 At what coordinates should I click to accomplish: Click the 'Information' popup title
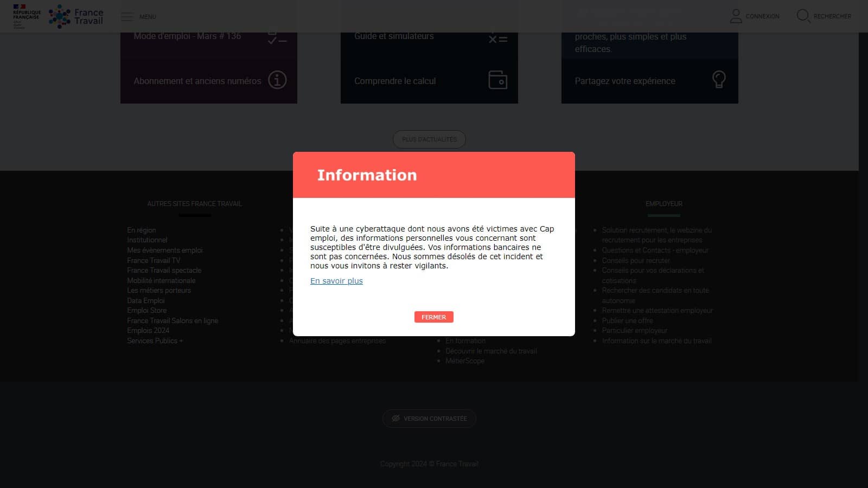367,175
